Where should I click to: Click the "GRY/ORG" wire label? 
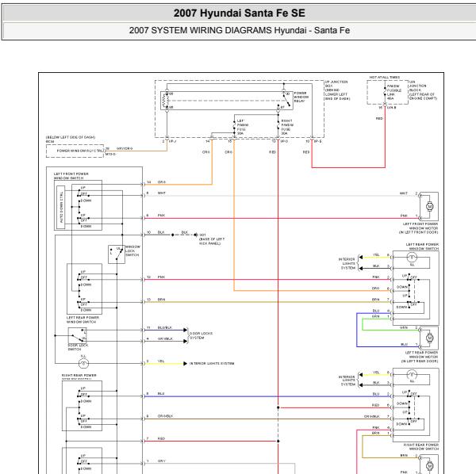tap(125, 148)
